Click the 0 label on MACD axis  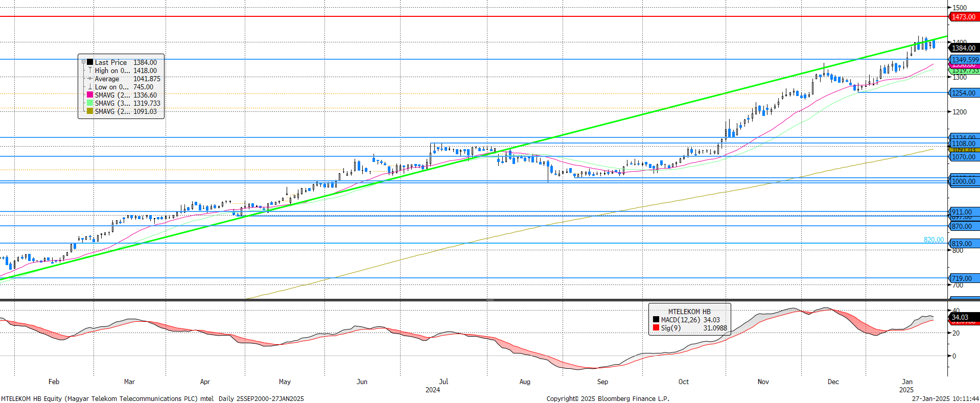tap(954, 356)
